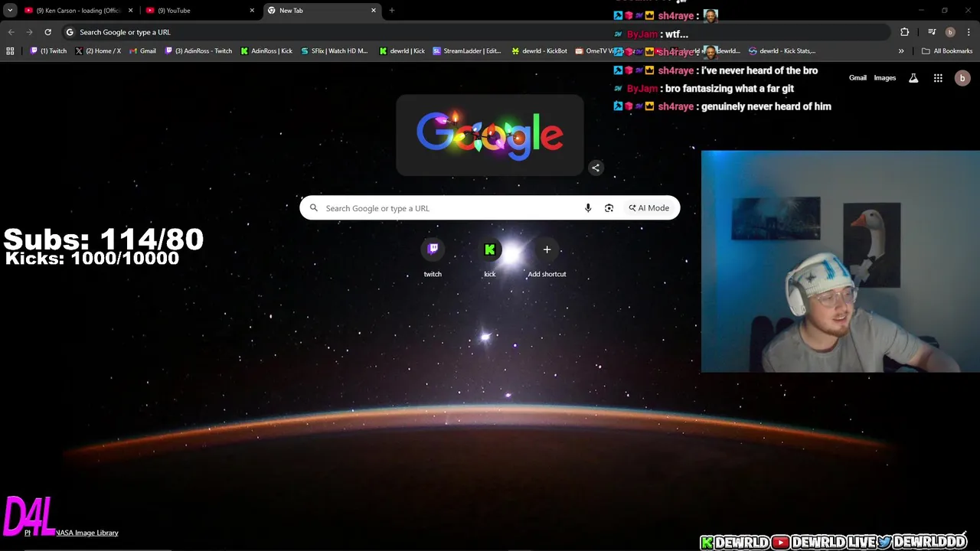Open the kick shortcut
The width and height of the screenshot is (980, 551).
[x=490, y=259]
